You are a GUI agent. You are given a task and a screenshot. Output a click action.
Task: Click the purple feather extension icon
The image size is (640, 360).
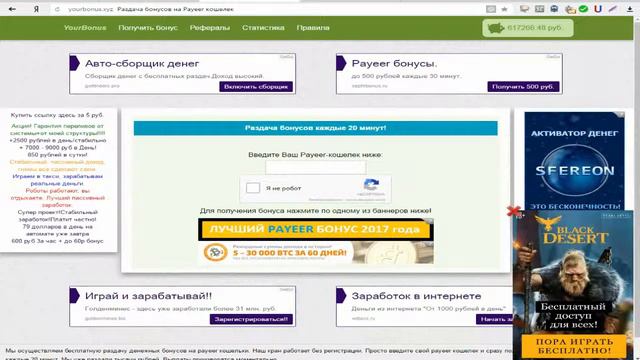click(x=613, y=9)
